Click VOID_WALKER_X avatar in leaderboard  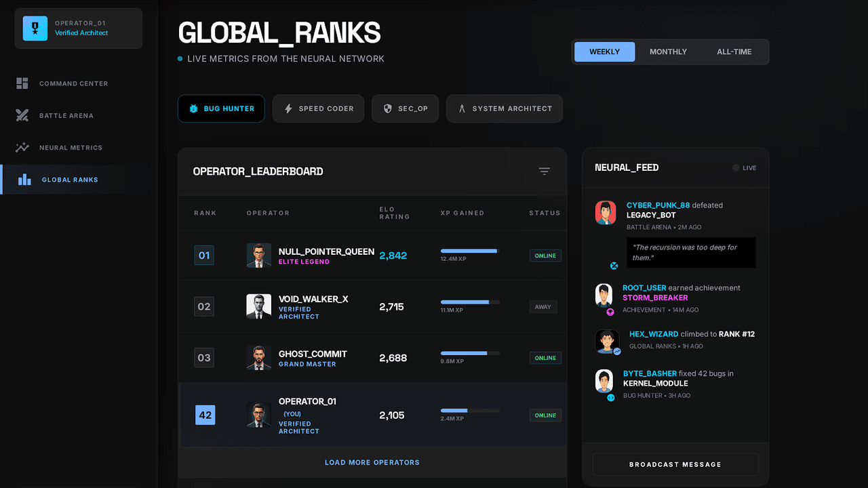click(x=259, y=306)
